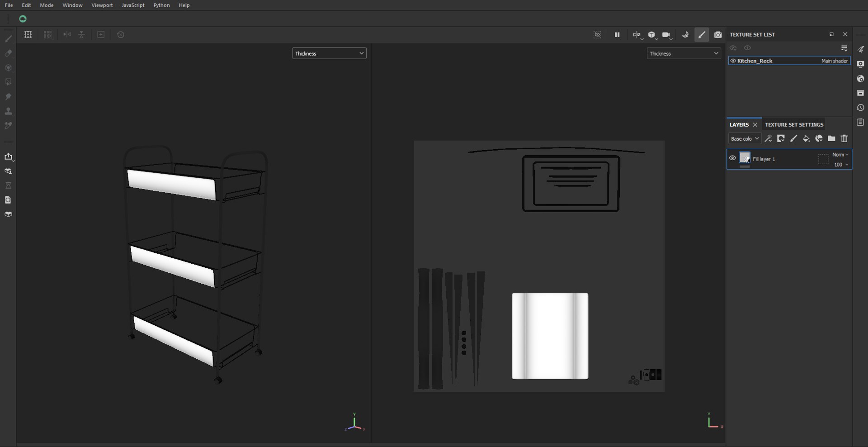Select the Clone stamp tool

(x=8, y=111)
